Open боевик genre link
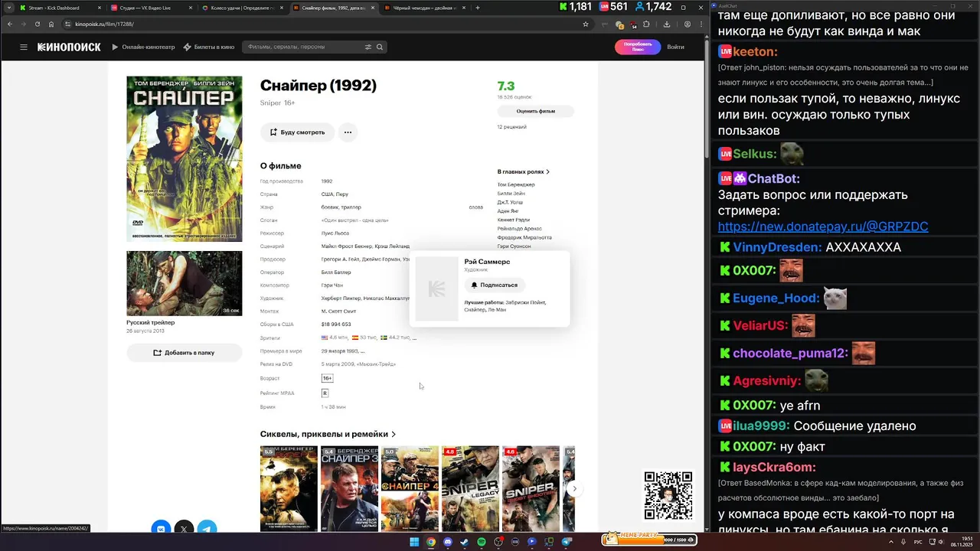This screenshot has height=551, width=980. point(331,207)
